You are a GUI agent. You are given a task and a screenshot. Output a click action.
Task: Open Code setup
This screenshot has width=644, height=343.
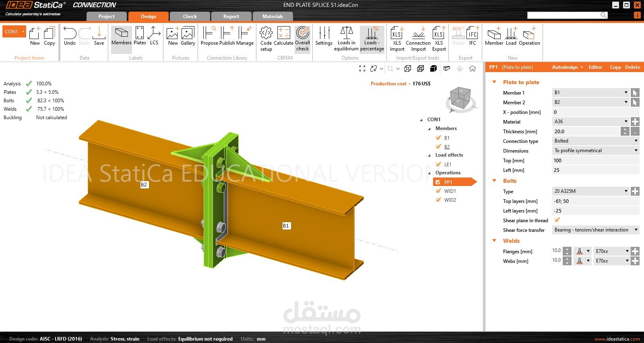(266, 39)
